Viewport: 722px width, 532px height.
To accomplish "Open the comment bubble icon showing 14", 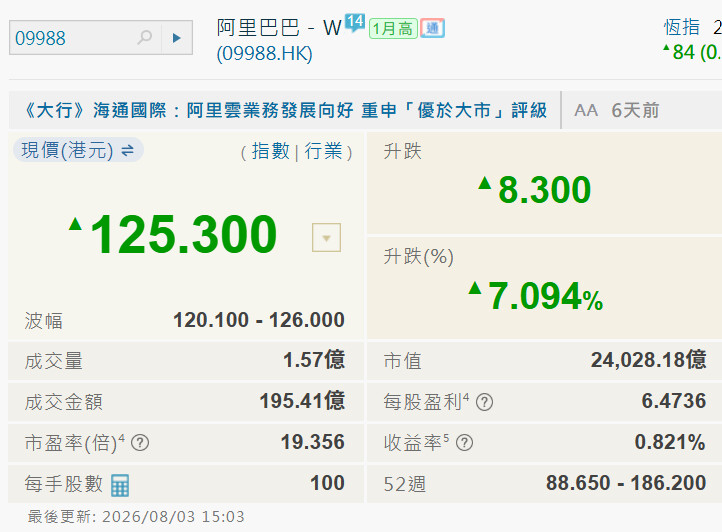I will pyautogui.click(x=355, y=22).
